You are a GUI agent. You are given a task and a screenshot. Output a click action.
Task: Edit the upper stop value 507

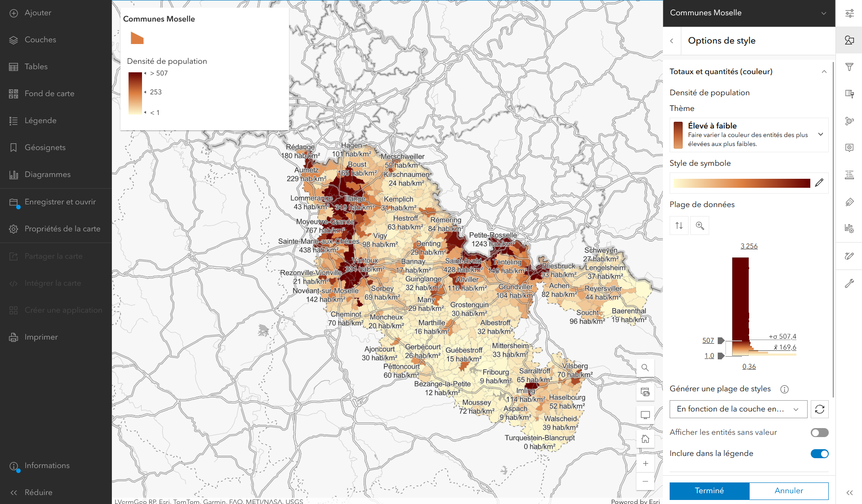coord(708,340)
